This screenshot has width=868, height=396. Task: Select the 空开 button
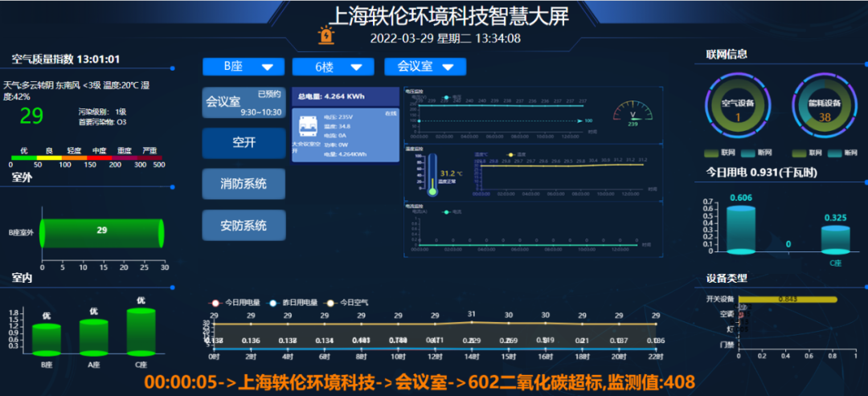point(244,143)
